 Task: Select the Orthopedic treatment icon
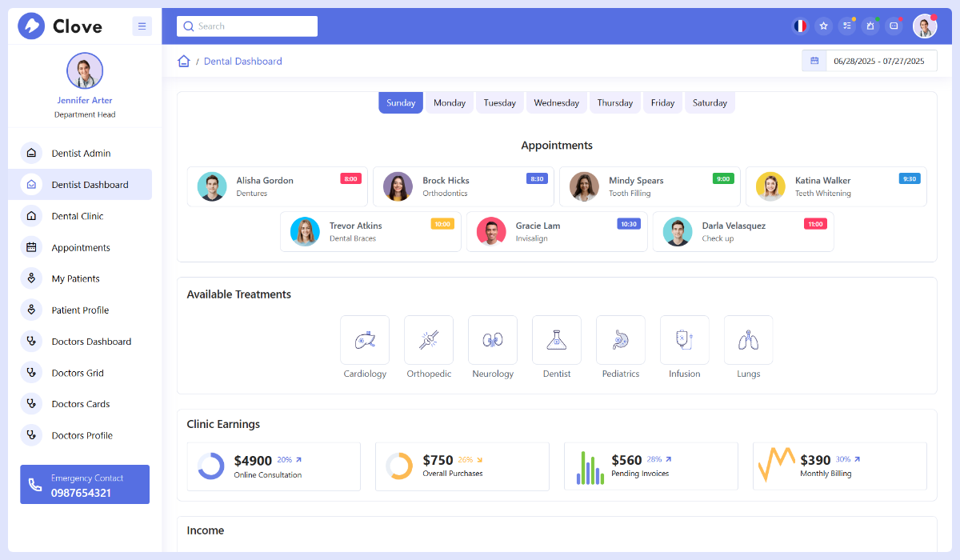tap(429, 339)
